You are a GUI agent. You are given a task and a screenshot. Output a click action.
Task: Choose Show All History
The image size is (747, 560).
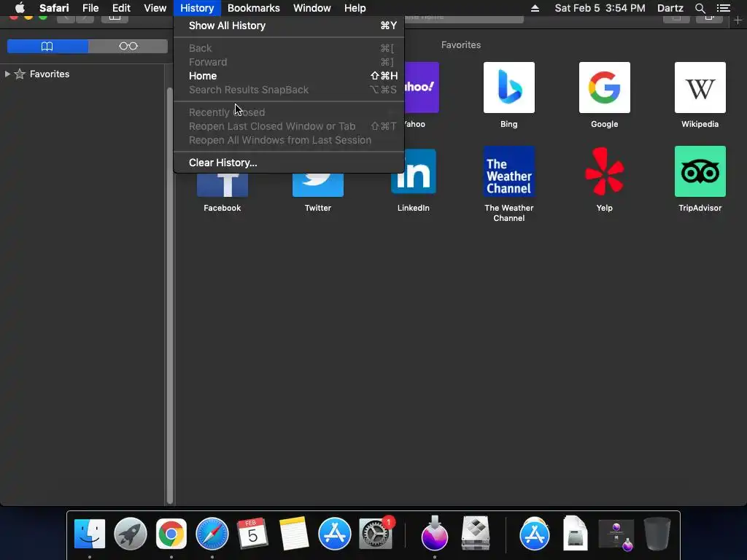(289, 26)
